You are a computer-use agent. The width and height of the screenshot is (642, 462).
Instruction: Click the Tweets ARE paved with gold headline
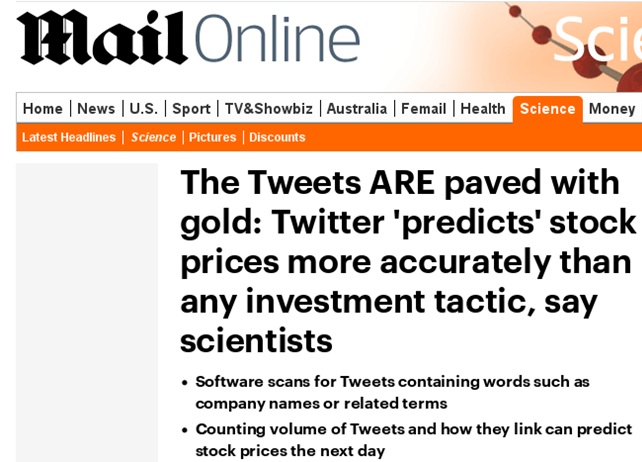click(408, 261)
